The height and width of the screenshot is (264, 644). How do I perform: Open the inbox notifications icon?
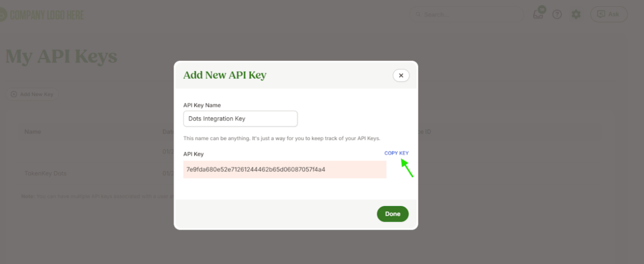click(538, 14)
